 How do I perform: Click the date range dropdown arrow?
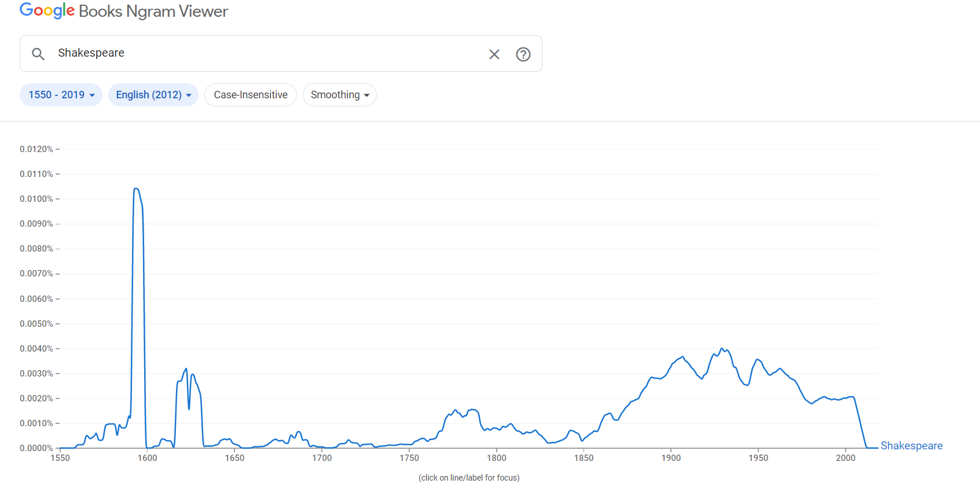[92, 95]
